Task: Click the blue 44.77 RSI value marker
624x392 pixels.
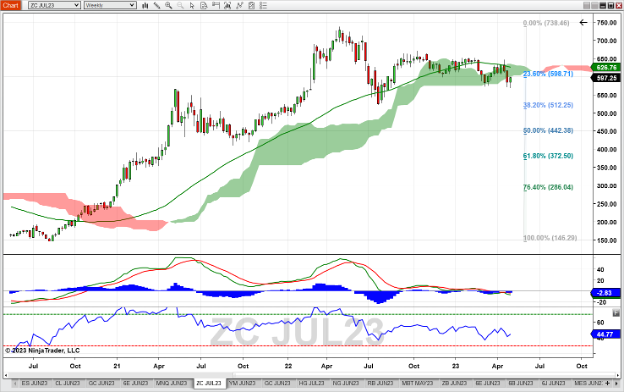Action: coord(606,334)
